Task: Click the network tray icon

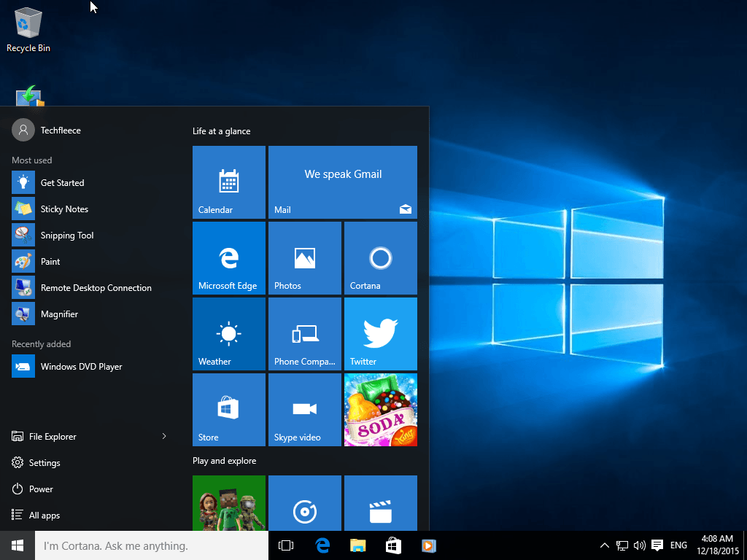Action: [622, 545]
